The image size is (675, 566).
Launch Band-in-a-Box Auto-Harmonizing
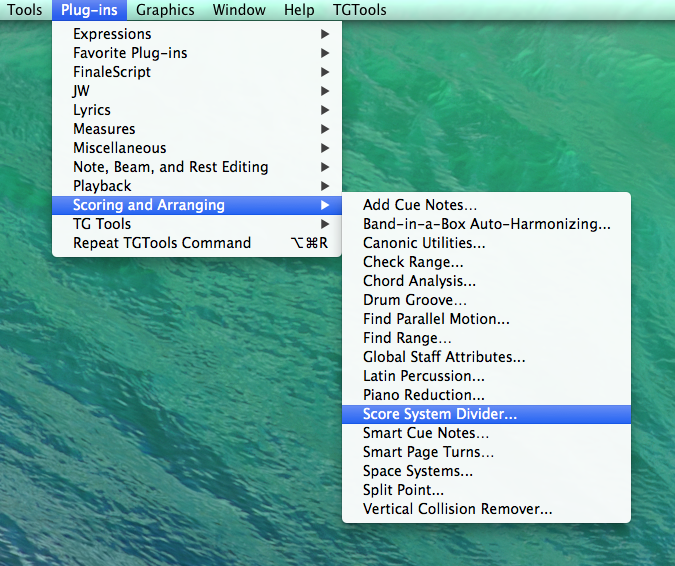[486, 224]
